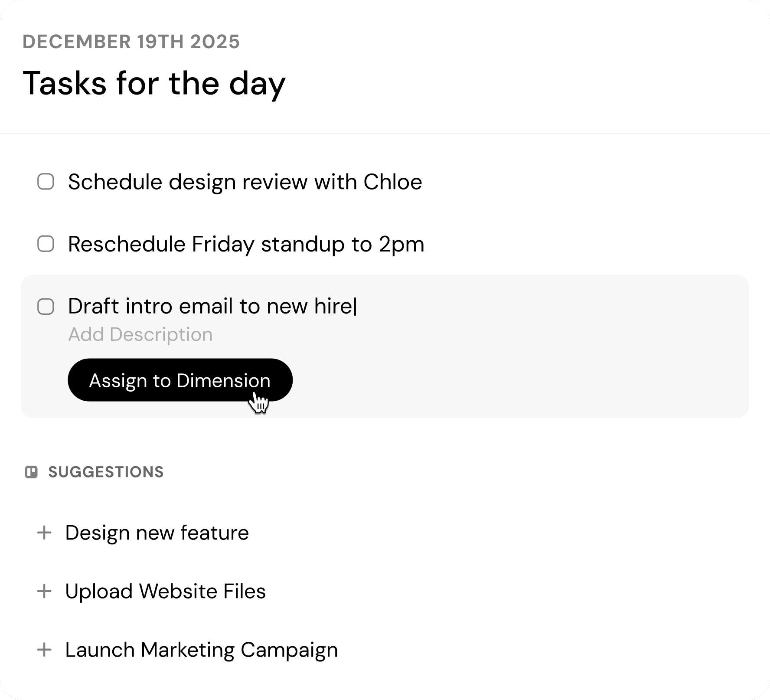Screen dimensions: 770x700
Task: Click plus icon beside Upload Website Files
Action: 44,591
